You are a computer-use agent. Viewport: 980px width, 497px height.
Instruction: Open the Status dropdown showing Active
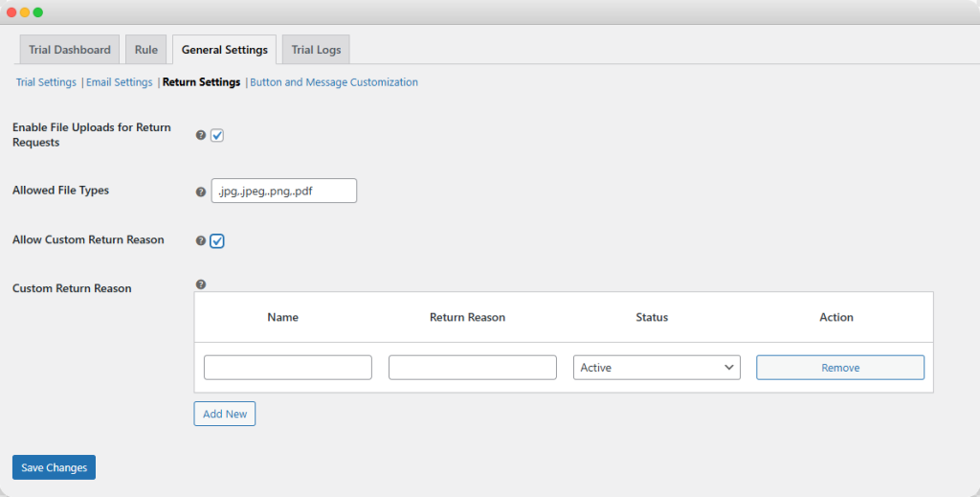coord(657,368)
